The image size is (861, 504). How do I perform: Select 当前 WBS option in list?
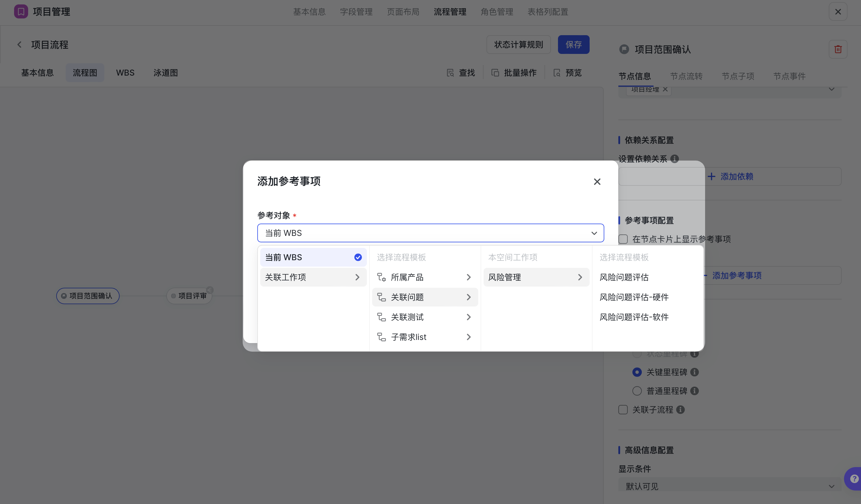click(313, 257)
